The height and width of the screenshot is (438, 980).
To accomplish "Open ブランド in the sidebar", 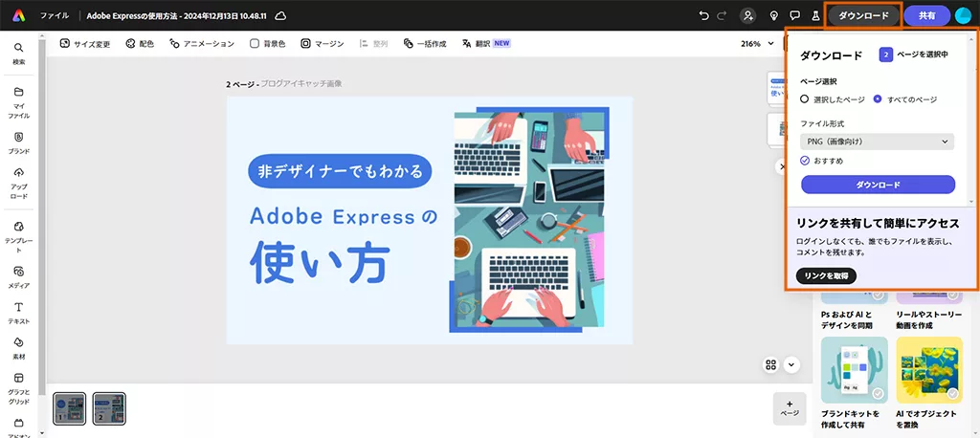I will pyautogui.click(x=19, y=143).
